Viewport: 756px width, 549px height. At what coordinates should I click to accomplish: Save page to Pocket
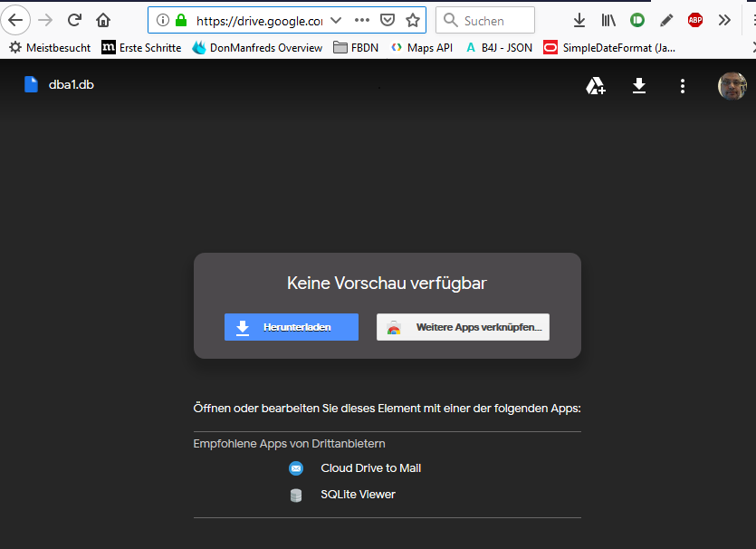pos(388,20)
